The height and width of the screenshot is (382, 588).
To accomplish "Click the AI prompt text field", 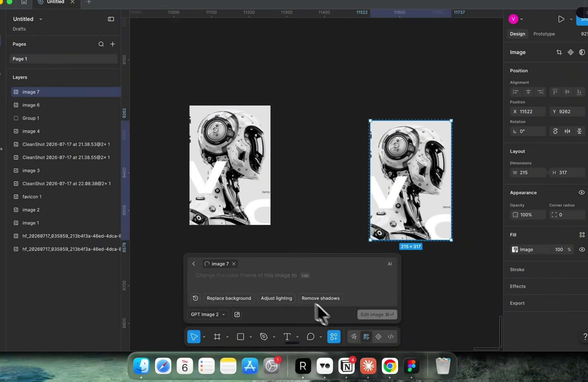I will (x=292, y=276).
